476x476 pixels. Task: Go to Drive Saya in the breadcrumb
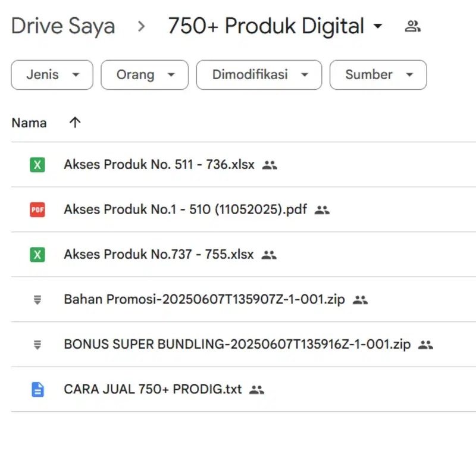63,26
